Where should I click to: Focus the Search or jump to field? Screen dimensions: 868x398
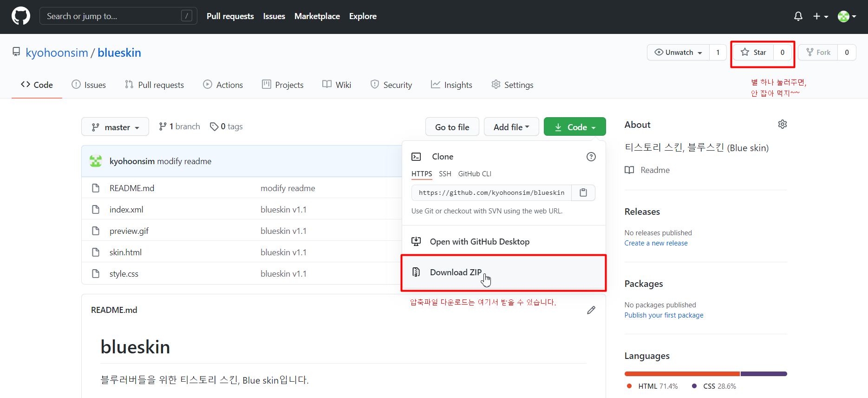click(x=118, y=16)
